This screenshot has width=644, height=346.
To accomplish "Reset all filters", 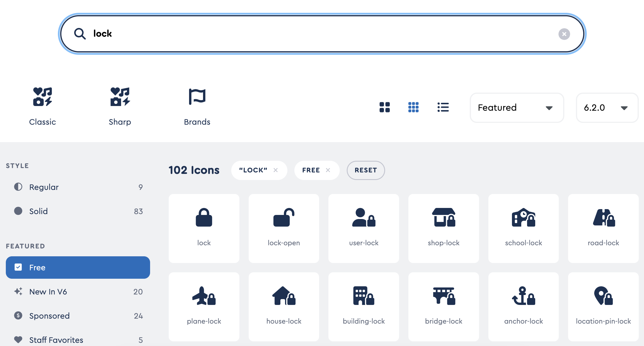I will pos(366,170).
